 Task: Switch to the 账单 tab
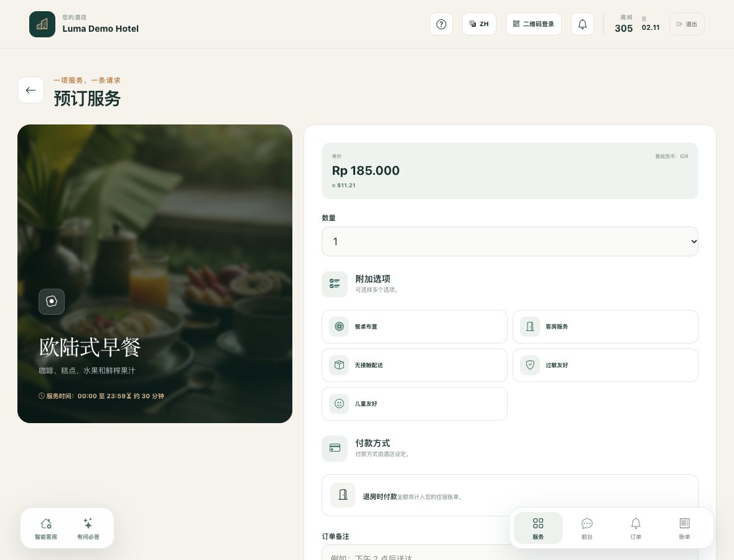pyautogui.click(x=684, y=528)
